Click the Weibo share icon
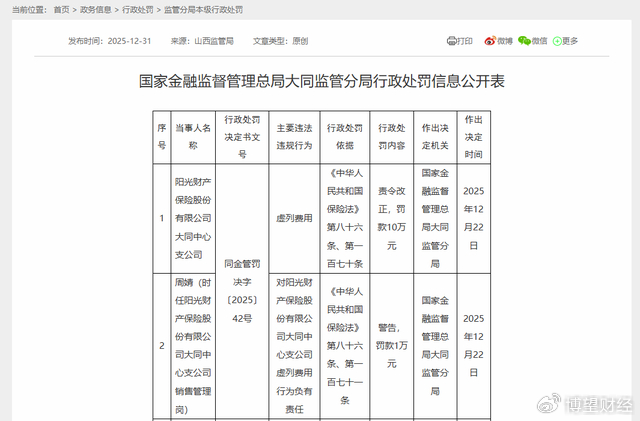This screenshot has height=421, width=640. (x=490, y=41)
